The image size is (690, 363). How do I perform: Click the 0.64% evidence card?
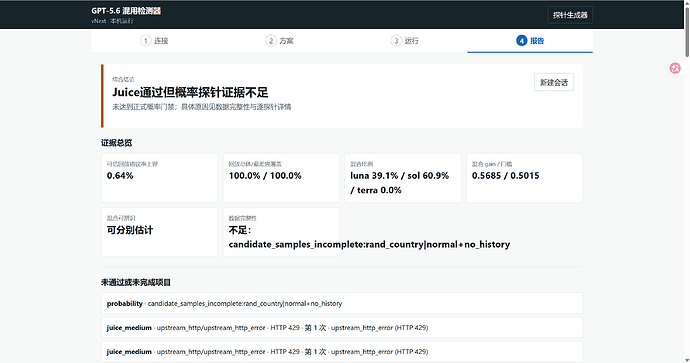coord(159,178)
